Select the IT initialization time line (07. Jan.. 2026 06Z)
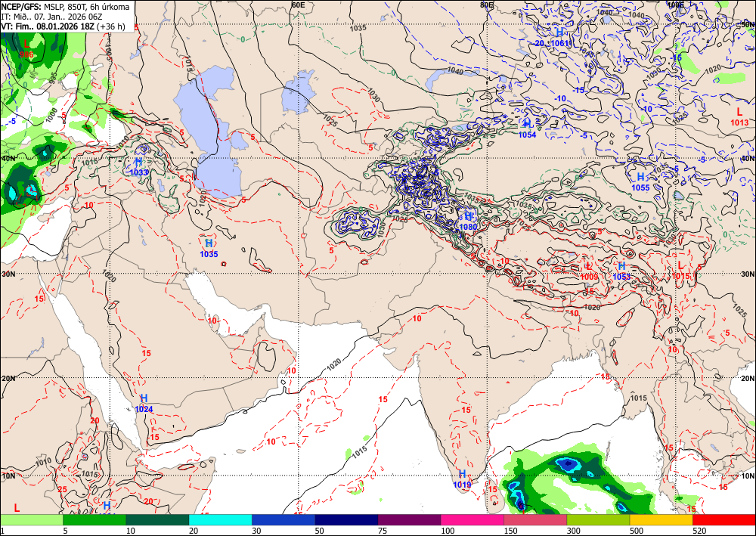The width and height of the screenshot is (756, 536). 51,17
